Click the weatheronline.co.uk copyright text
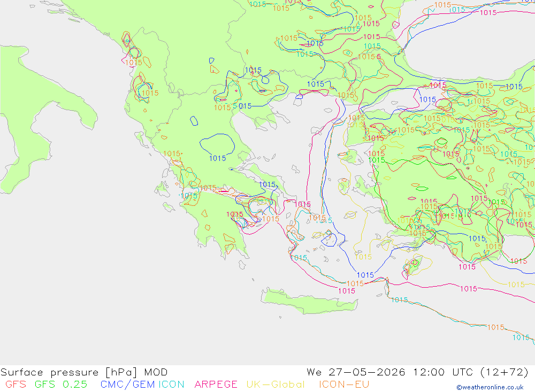535x392 pixels. (490, 387)
